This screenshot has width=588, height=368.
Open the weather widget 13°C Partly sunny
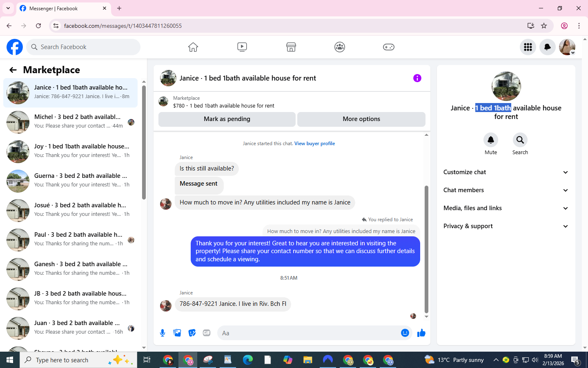pyautogui.click(x=454, y=360)
